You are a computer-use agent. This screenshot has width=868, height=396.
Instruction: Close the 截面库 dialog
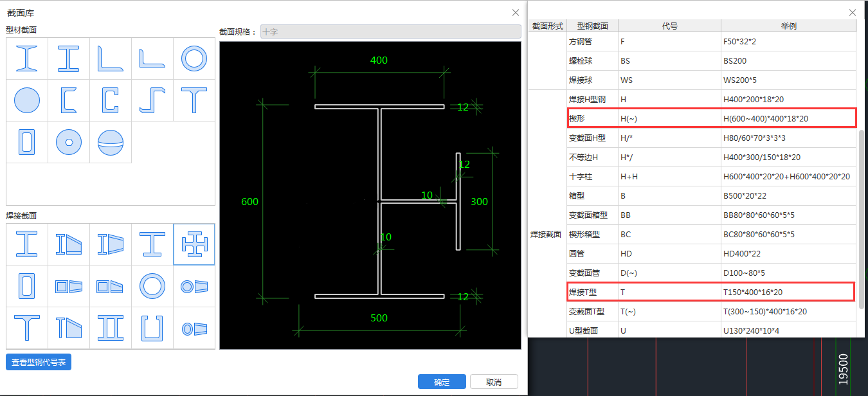click(x=515, y=13)
